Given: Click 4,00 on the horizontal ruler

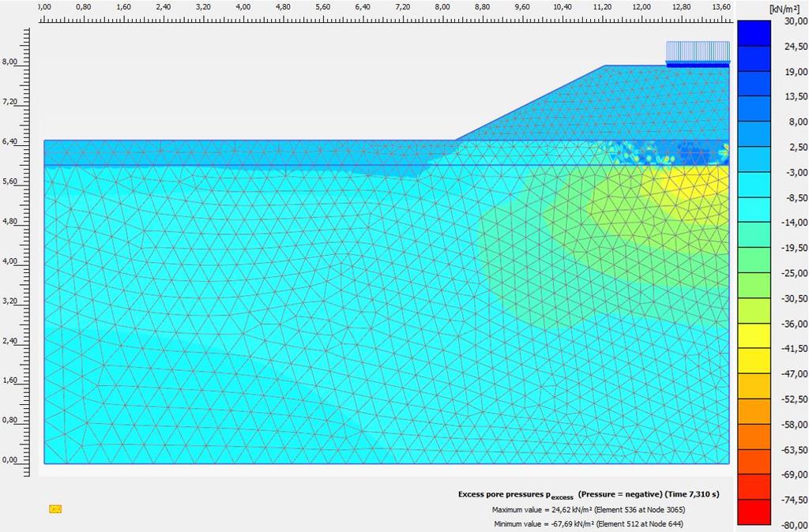Looking at the screenshot, I should click(243, 7).
